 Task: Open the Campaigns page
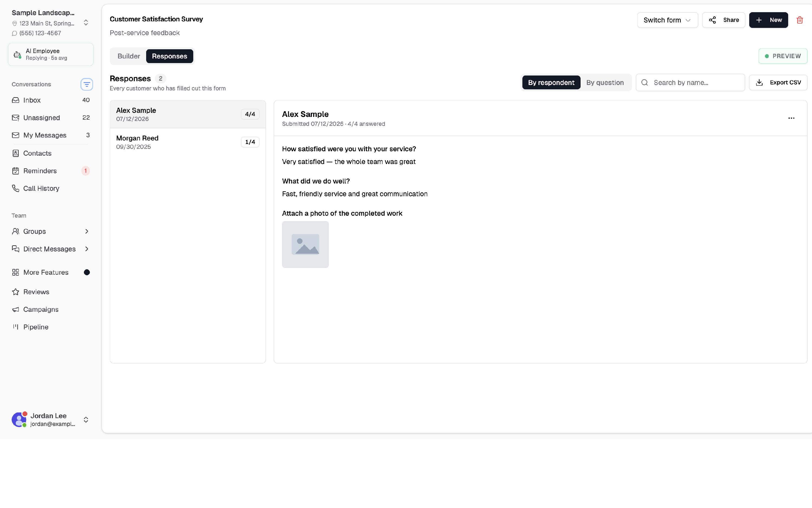pos(51,309)
